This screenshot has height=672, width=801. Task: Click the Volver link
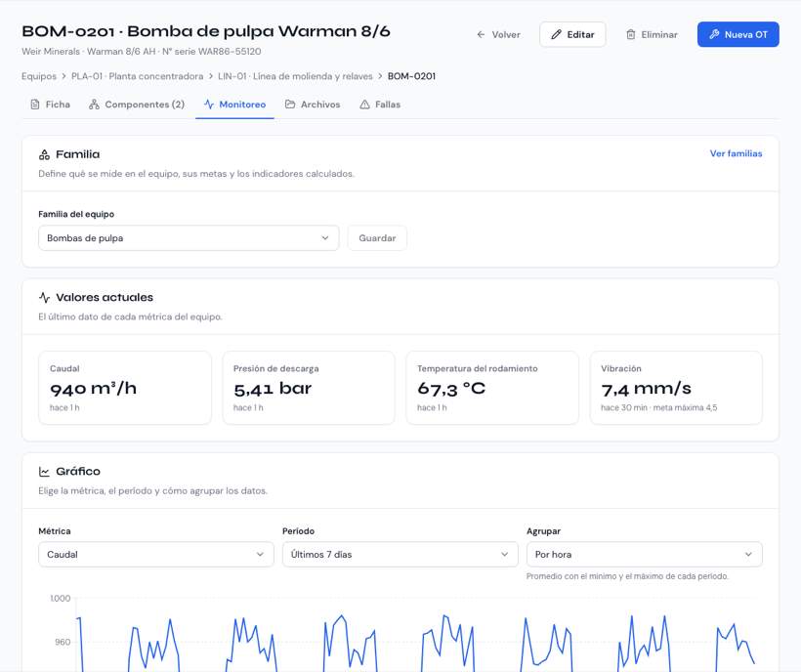(498, 35)
